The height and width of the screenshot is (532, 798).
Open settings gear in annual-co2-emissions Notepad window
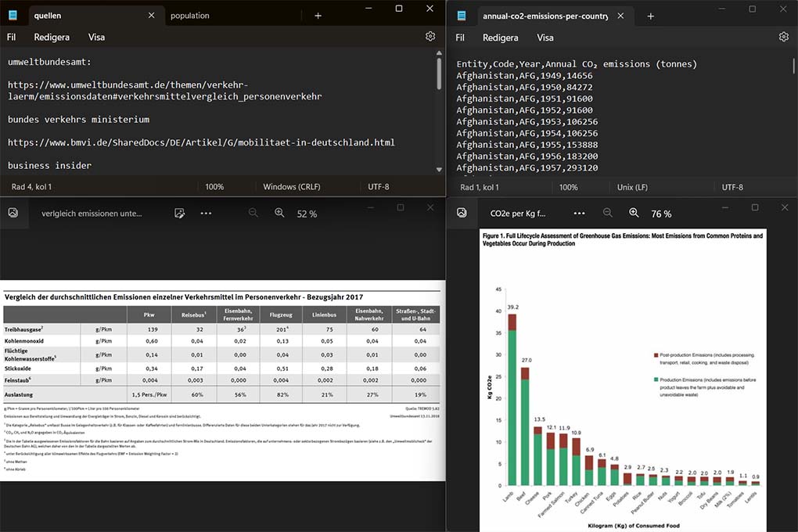(783, 37)
